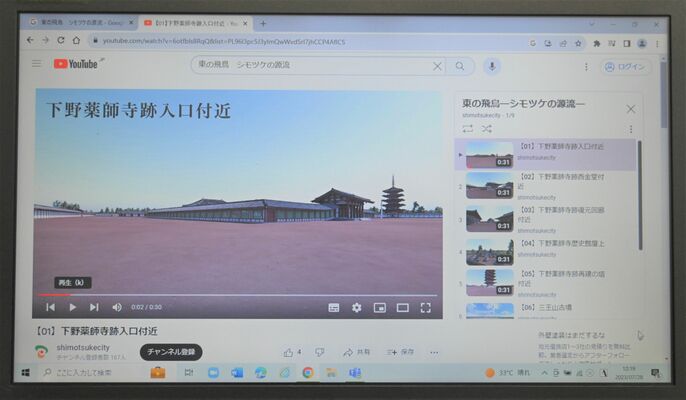Open Zoom from the taskbar
Screen dimensions: 686x400
click(x=213, y=372)
